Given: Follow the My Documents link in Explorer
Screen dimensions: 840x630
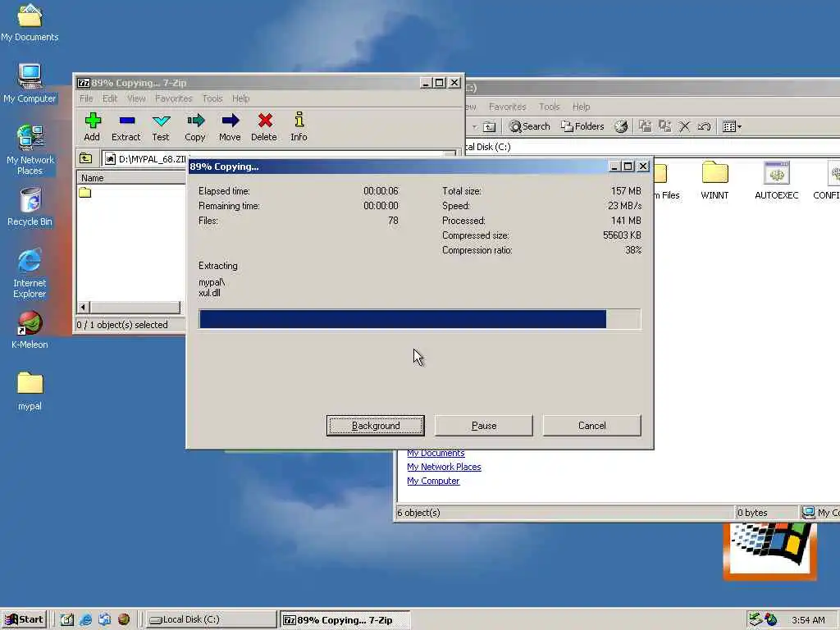Looking at the screenshot, I should tap(436, 453).
